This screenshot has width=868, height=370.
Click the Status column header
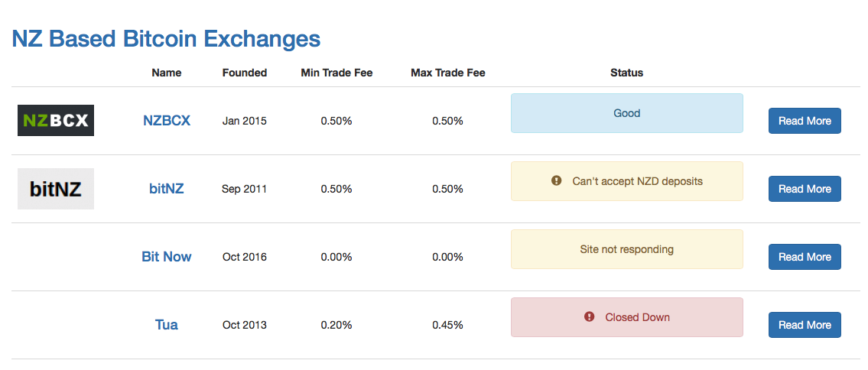626,73
